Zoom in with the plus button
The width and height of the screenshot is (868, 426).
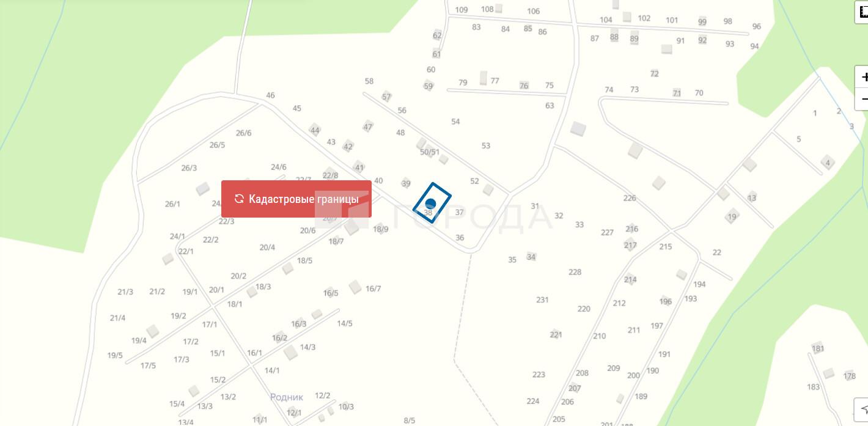[x=862, y=78]
